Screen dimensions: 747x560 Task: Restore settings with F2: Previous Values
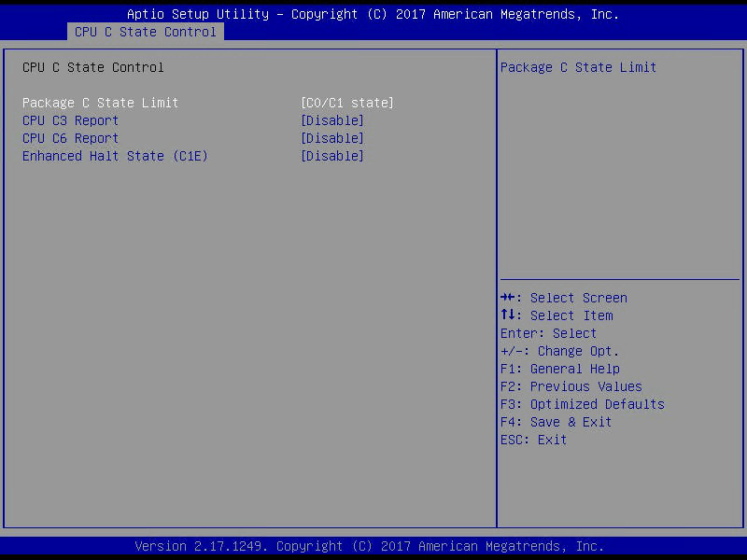click(x=571, y=386)
